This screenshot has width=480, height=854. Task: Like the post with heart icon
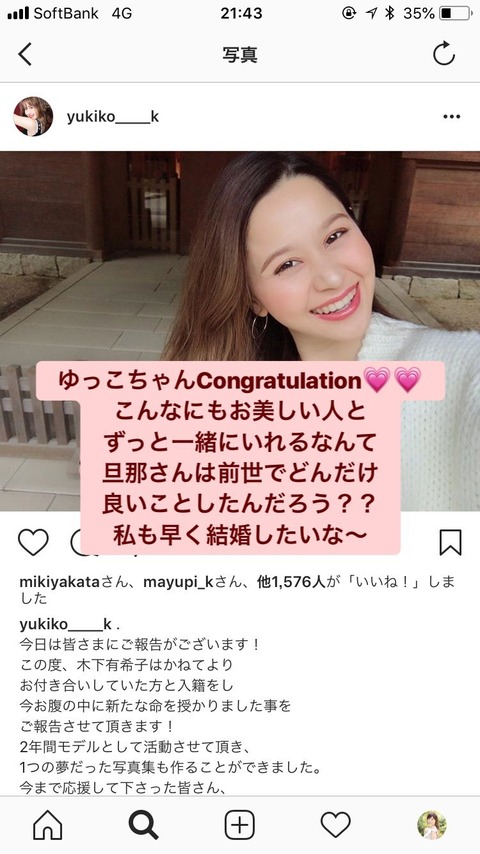coord(33,542)
